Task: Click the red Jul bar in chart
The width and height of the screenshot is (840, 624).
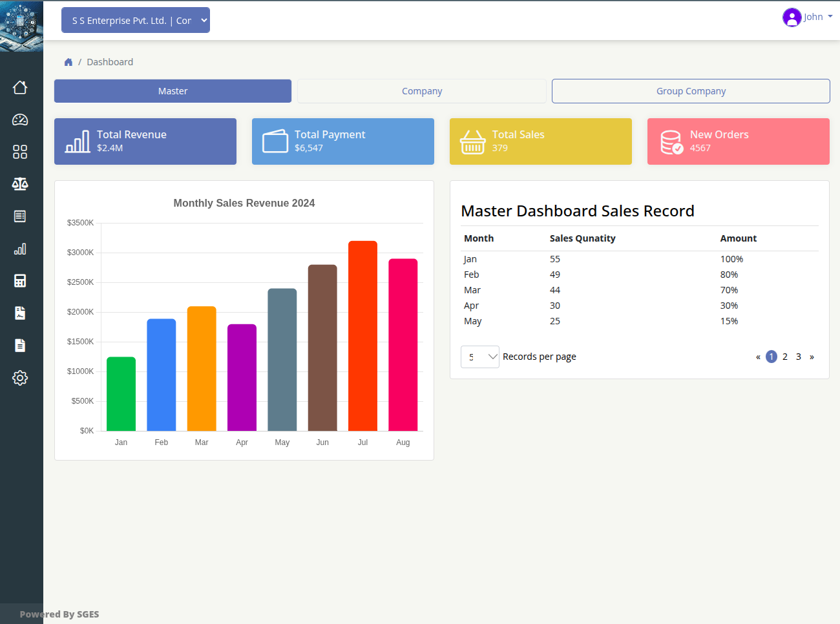Action: 362,336
